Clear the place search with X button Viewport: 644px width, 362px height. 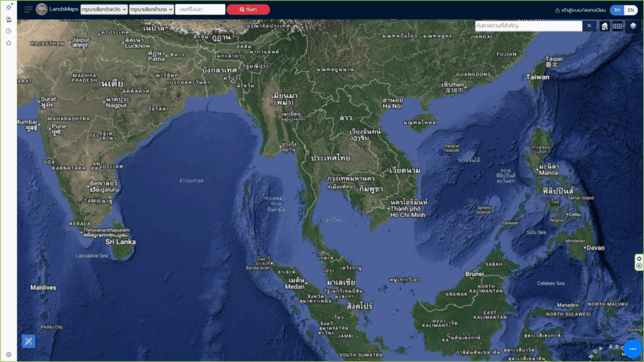pos(589,26)
